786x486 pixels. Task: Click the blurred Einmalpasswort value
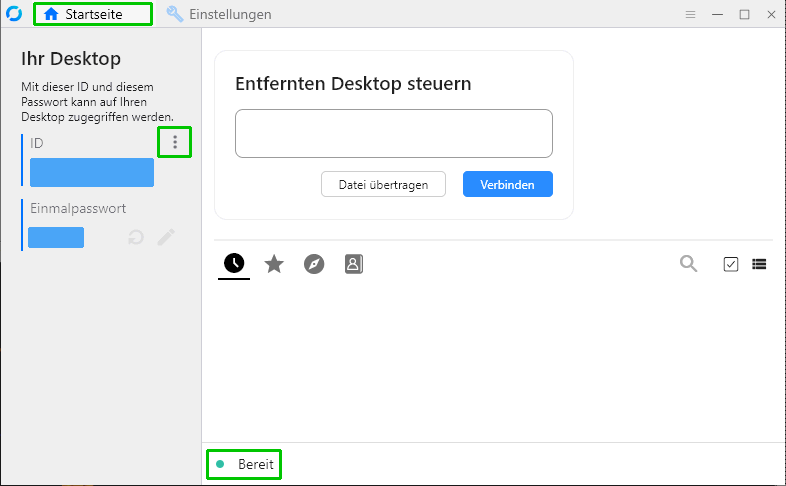pyautogui.click(x=56, y=237)
